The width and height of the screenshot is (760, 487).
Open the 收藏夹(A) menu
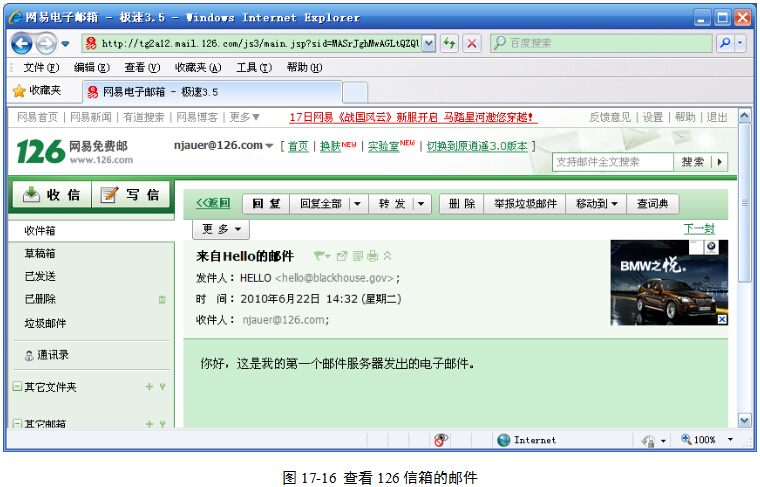[198, 67]
